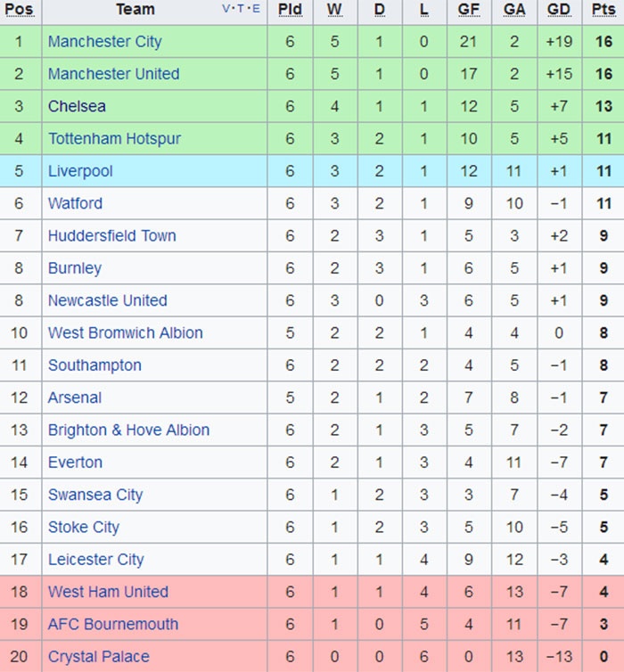Open the Manchester City team link
Screen dimensions: 624x672
tap(104, 42)
